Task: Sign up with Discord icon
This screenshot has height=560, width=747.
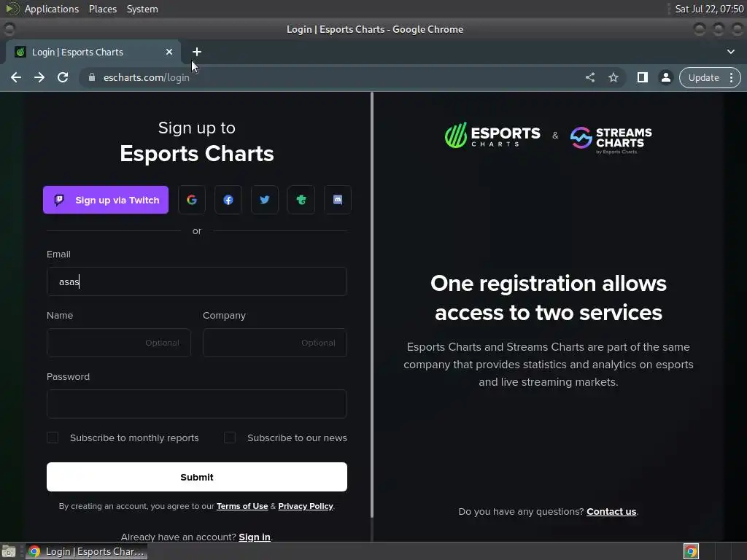Action: click(x=338, y=200)
